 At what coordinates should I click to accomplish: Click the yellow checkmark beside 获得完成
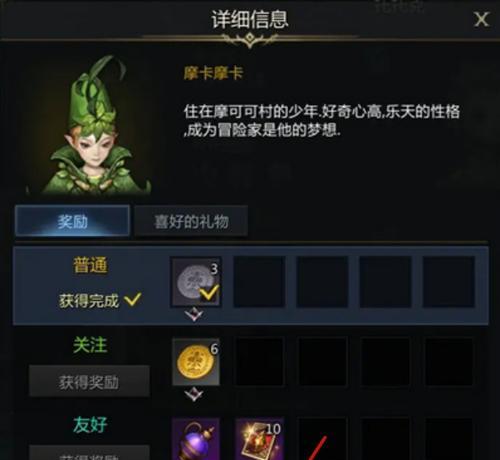click(x=132, y=299)
